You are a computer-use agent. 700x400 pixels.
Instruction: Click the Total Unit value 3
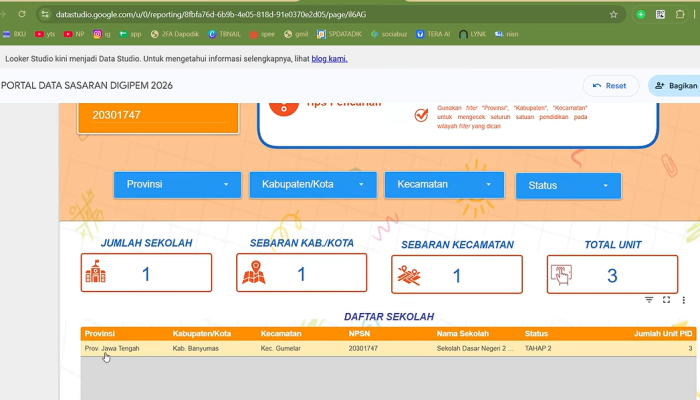[612, 276]
